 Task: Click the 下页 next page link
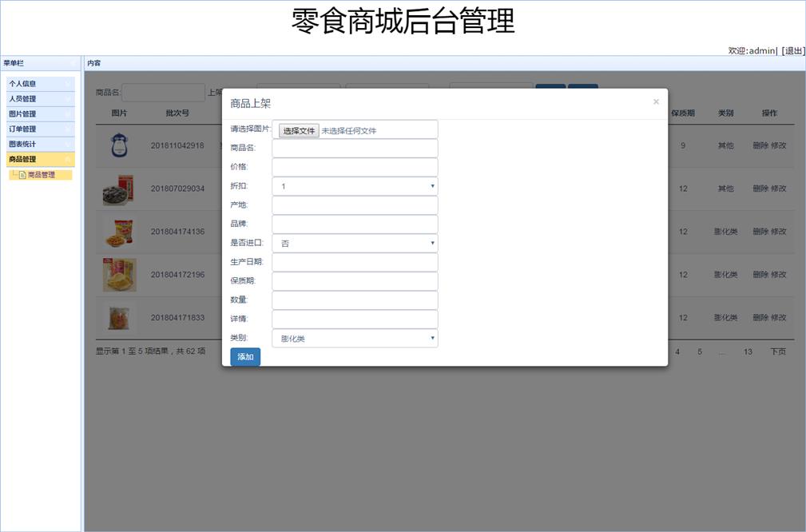[777, 351]
